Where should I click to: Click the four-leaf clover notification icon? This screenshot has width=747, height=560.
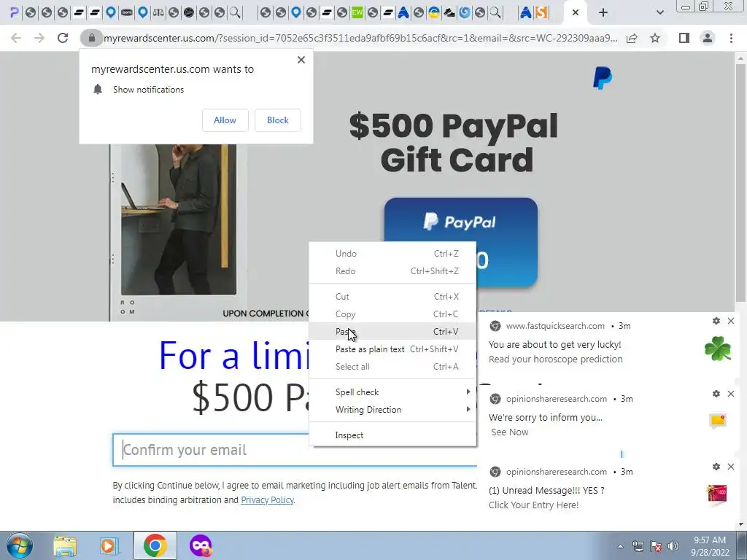(718, 349)
